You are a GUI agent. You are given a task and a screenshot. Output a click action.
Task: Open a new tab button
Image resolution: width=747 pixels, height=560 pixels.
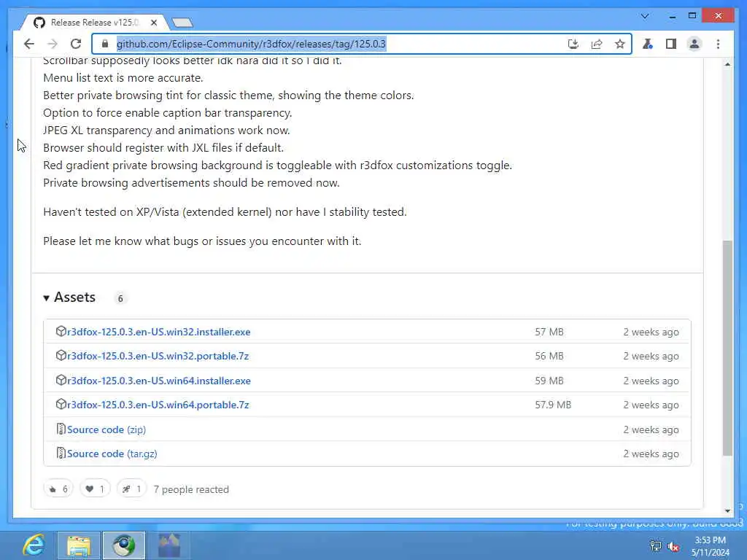click(x=182, y=23)
